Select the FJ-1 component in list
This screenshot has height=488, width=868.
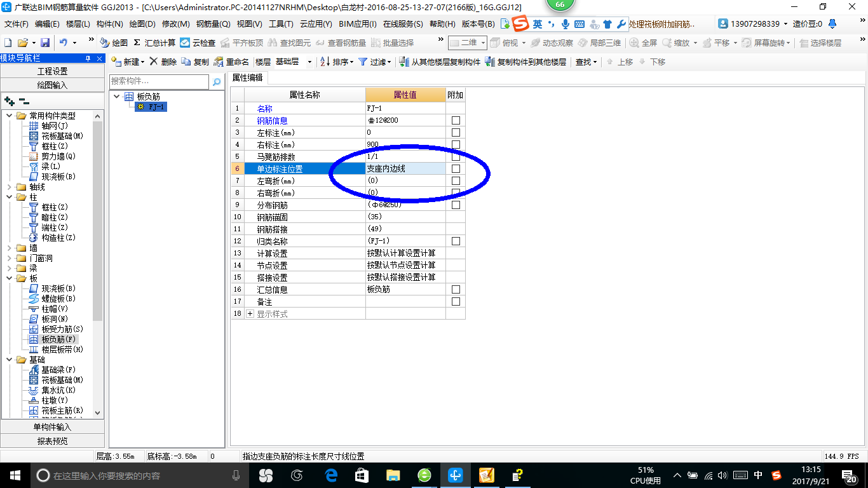[151, 107]
